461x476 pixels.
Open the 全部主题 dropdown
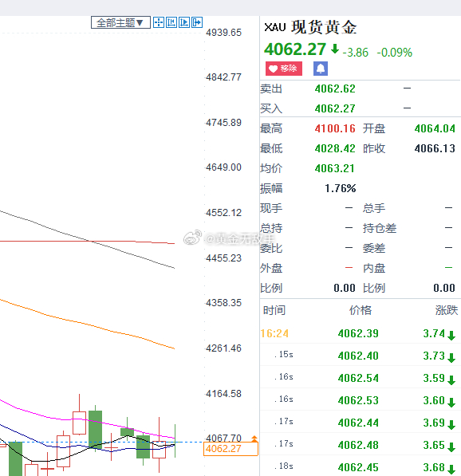120,22
